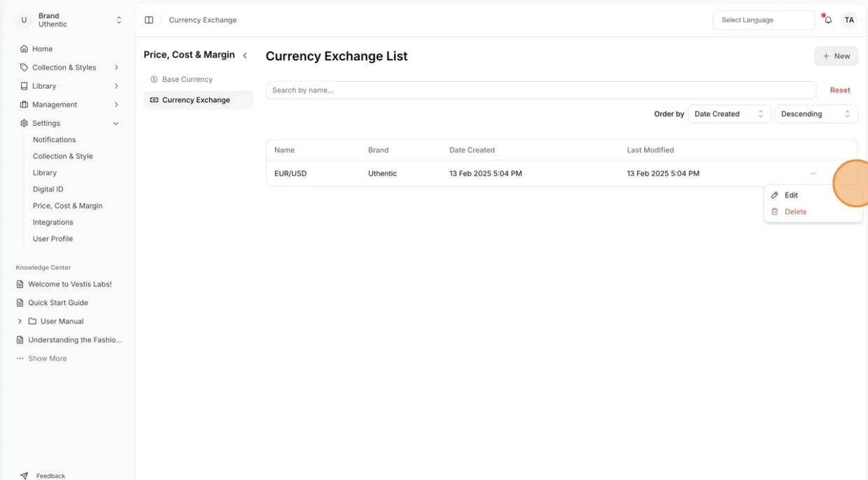
Task: Collapse the Settings section chevron
Action: pos(116,123)
